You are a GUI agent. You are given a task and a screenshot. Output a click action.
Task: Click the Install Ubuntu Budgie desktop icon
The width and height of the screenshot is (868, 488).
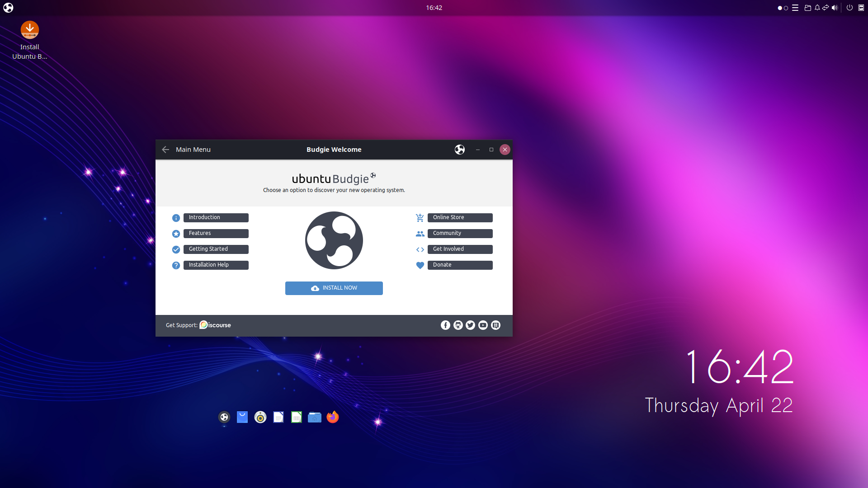[30, 41]
